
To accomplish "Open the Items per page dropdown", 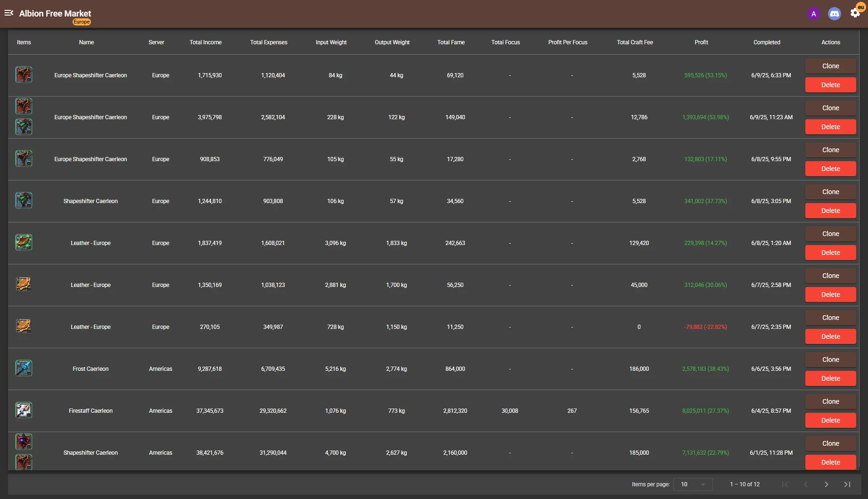I will 693,484.
